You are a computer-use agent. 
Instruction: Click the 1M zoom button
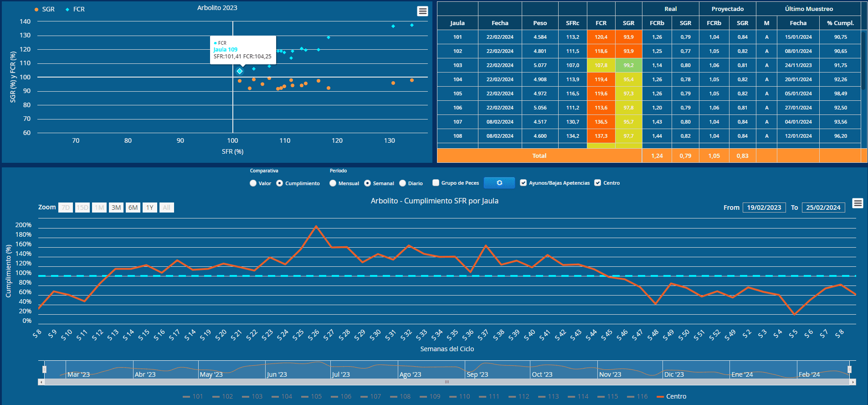[x=99, y=208]
